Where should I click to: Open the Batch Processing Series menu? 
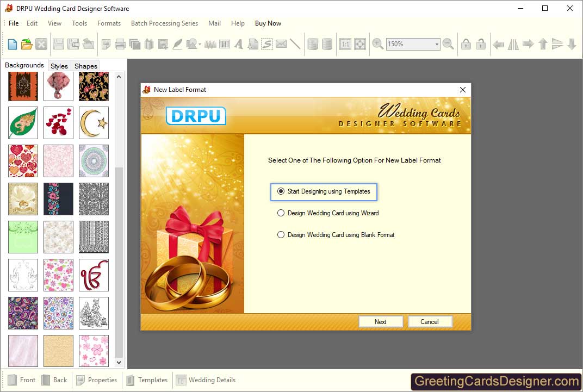[164, 23]
